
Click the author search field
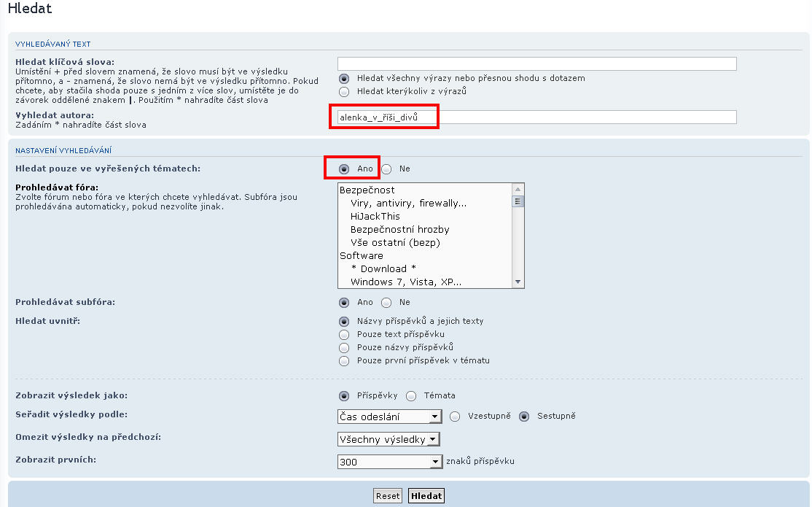tap(536, 117)
